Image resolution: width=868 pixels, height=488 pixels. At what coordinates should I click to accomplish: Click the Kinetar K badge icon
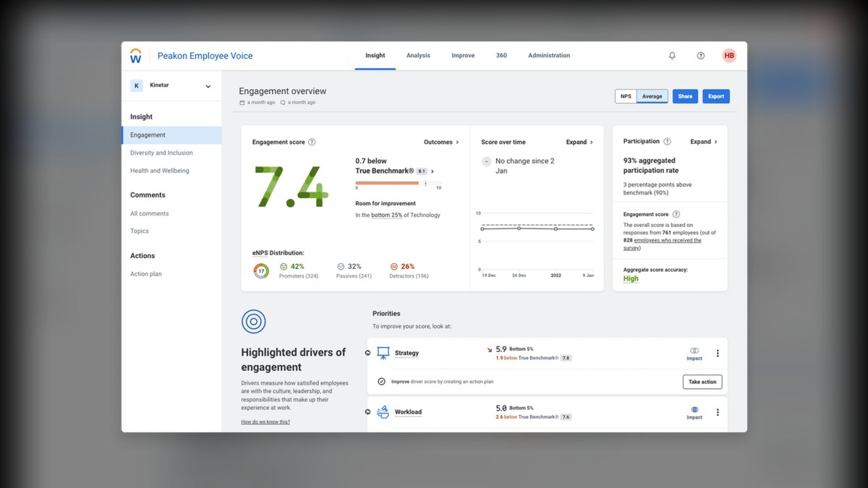click(136, 85)
